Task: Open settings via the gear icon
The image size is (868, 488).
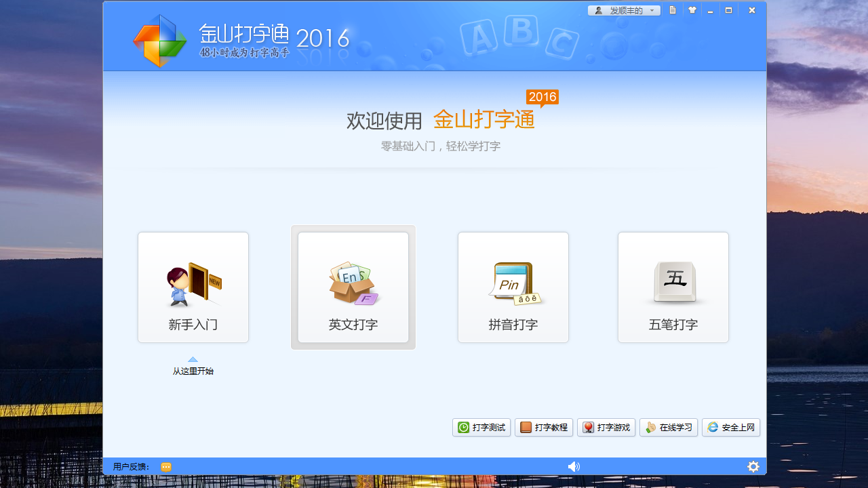Action: point(753,466)
